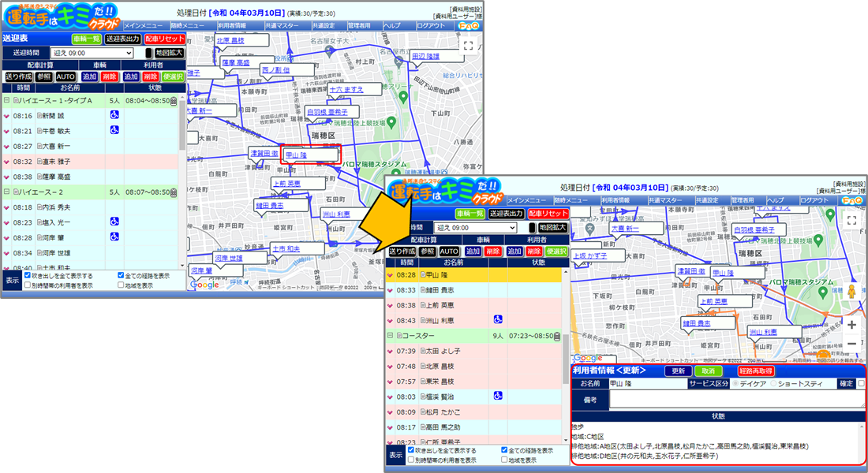Enable 別時間帯の利用者を表示 in the front window
Image resolution: width=868 pixels, height=473 pixels.
tap(411, 460)
